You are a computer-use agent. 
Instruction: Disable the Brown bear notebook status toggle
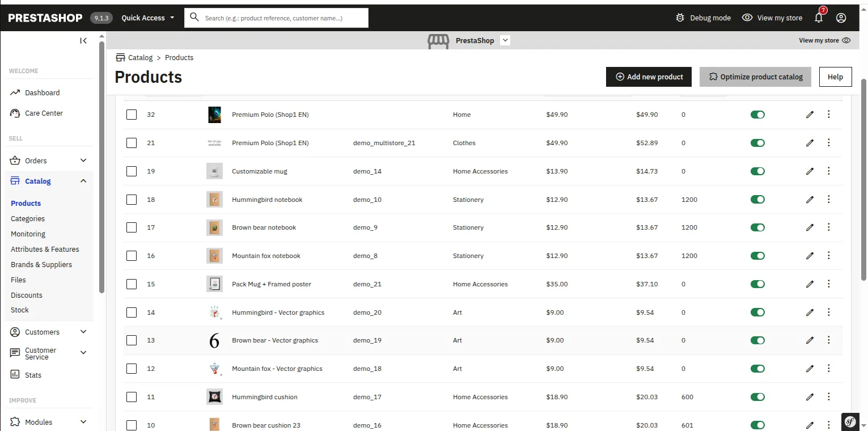point(757,227)
